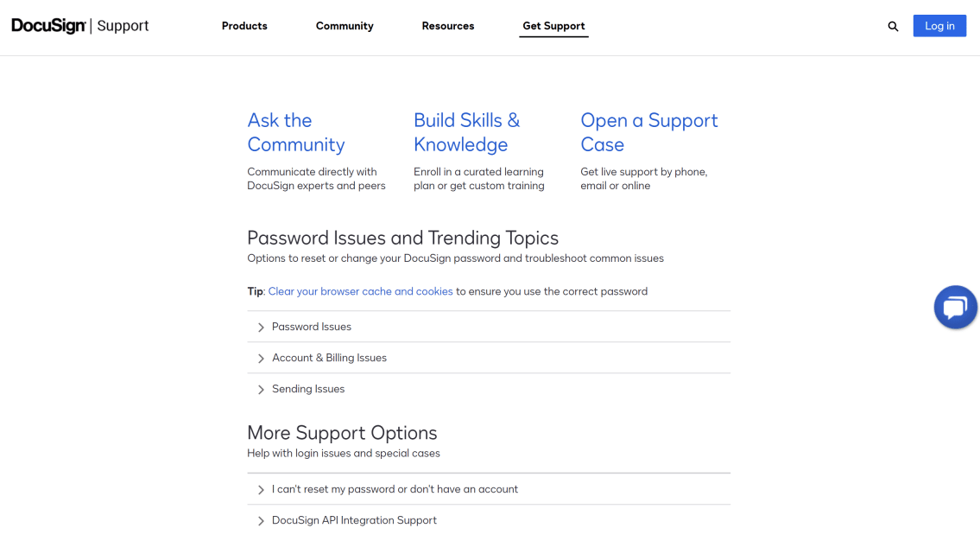Image resolution: width=980 pixels, height=560 pixels.
Task: Click the DocuSign logo
Action: (x=48, y=26)
